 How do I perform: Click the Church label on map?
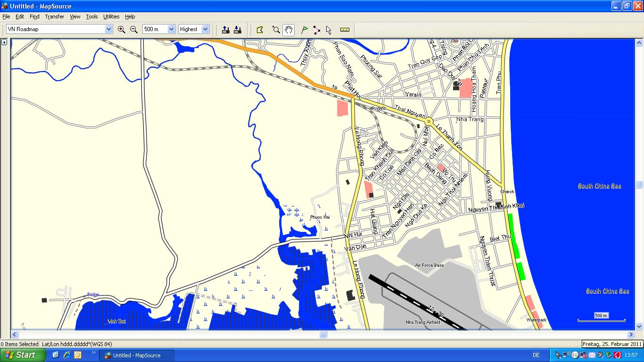tap(507, 192)
